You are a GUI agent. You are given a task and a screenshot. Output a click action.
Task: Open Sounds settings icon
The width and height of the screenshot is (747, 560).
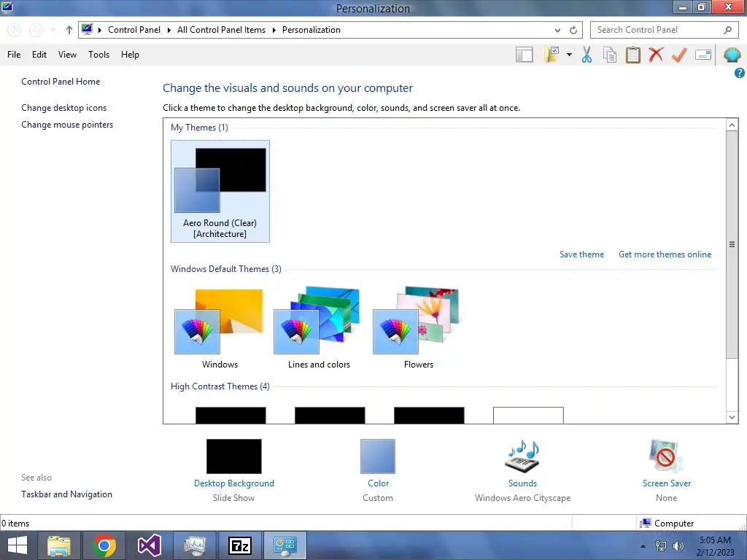coord(522,456)
